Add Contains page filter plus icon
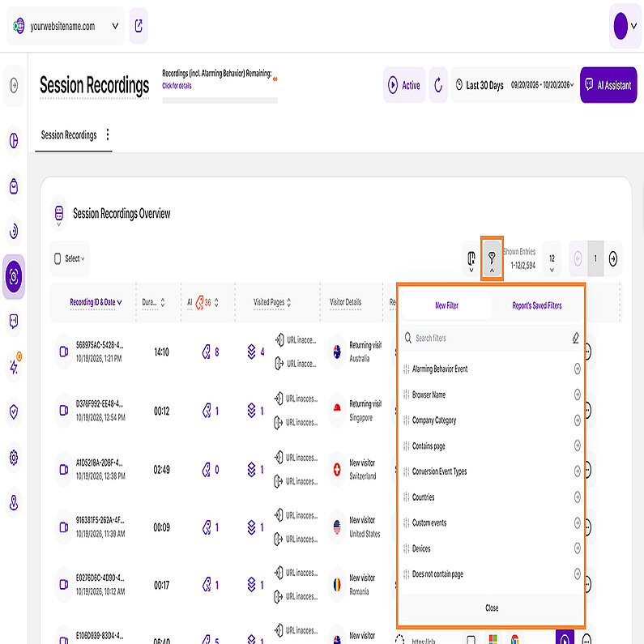The width and height of the screenshot is (644, 644). (x=577, y=446)
